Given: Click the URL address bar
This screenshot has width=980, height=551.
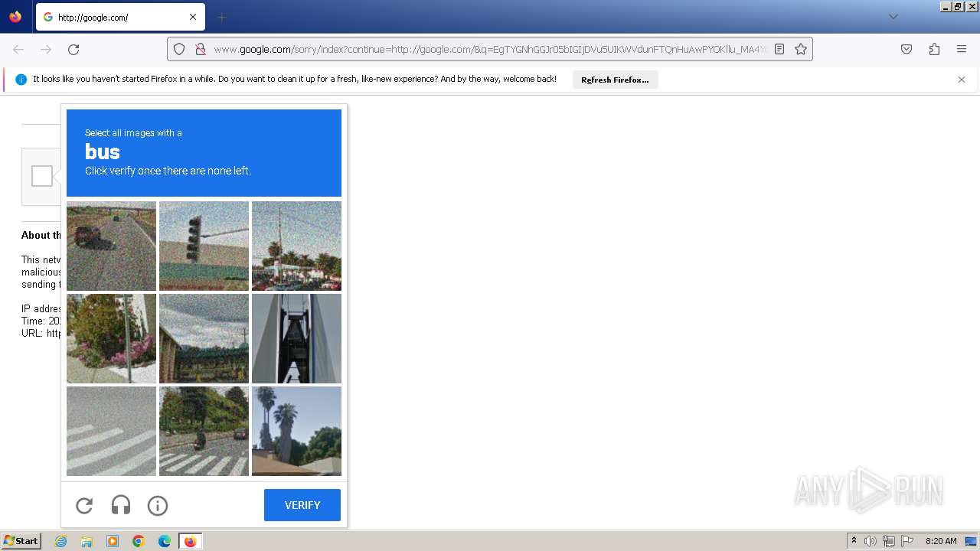Looking at the screenshot, I should tap(490, 49).
